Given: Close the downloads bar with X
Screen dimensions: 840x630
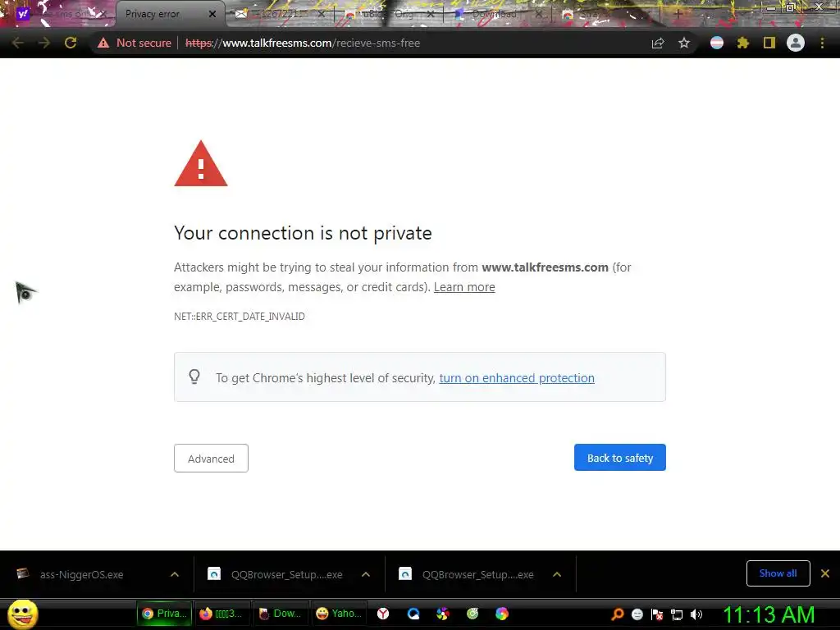Looking at the screenshot, I should coord(825,573).
